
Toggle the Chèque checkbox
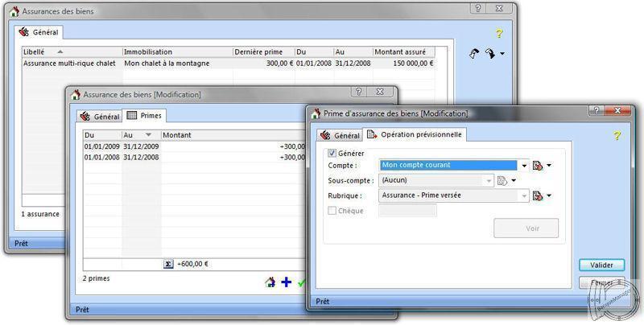[x=332, y=211]
